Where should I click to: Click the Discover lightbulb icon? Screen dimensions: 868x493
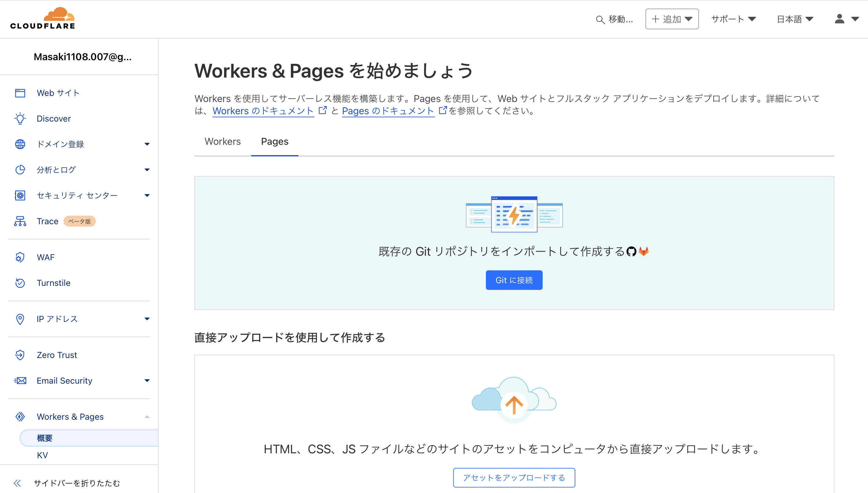pos(20,119)
